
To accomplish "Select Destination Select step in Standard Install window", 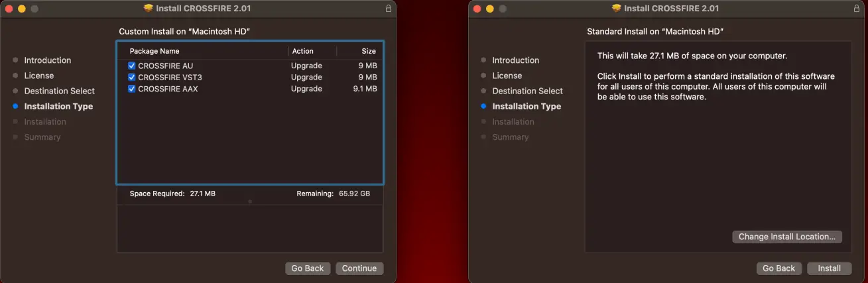I will [527, 91].
